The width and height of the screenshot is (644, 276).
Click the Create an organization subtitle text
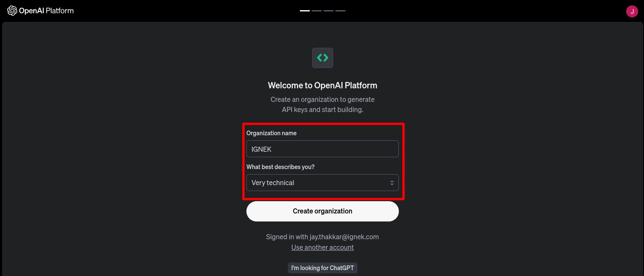(323, 104)
